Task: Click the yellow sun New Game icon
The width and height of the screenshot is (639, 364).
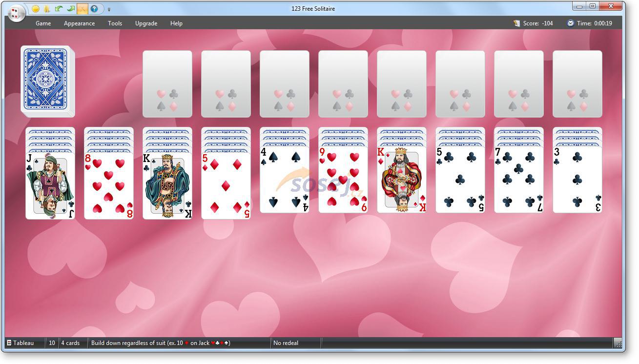Action: click(x=36, y=9)
